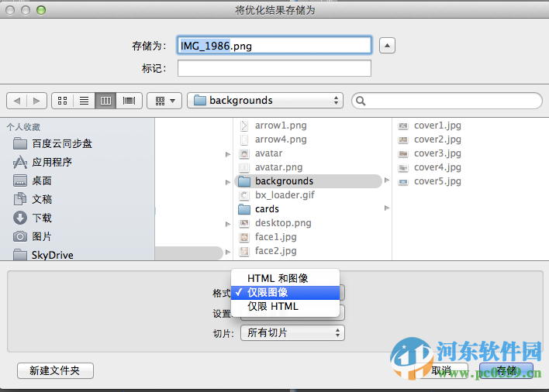The width and height of the screenshot is (549, 392).
Task: Open 桌面 in the sidebar
Action: (x=33, y=181)
